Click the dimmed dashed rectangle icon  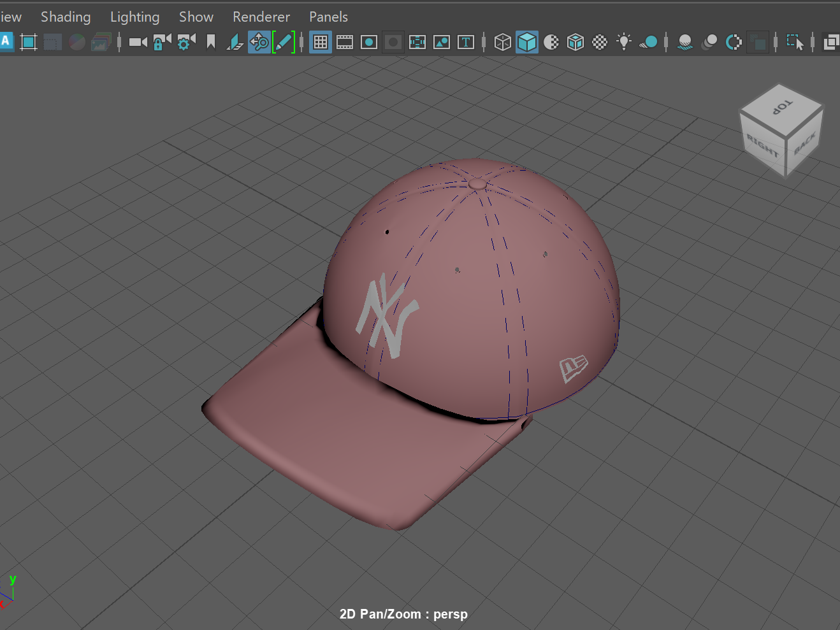point(53,42)
